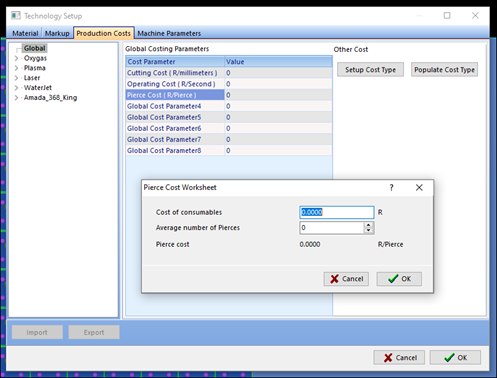Viewport: 497px width, 378px height.
Task: Decrease the Average number of Pierces
Action: 369,231
